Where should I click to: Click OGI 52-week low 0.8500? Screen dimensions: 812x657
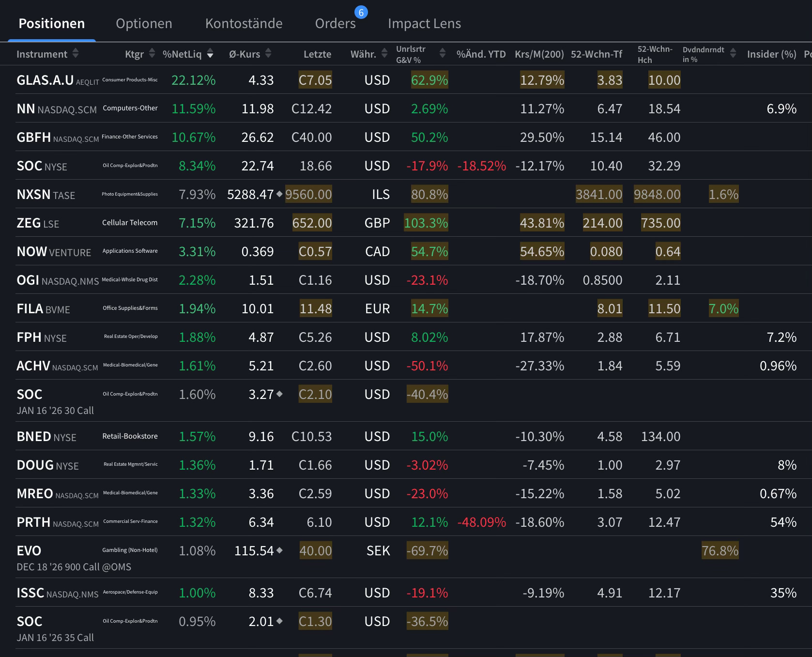[602, 280]
